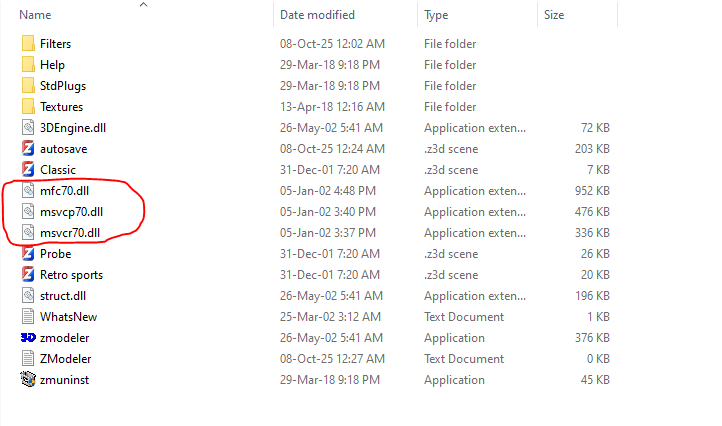722x426 pixels.
Task: Sort files by Size column
Action: [554, 15]
